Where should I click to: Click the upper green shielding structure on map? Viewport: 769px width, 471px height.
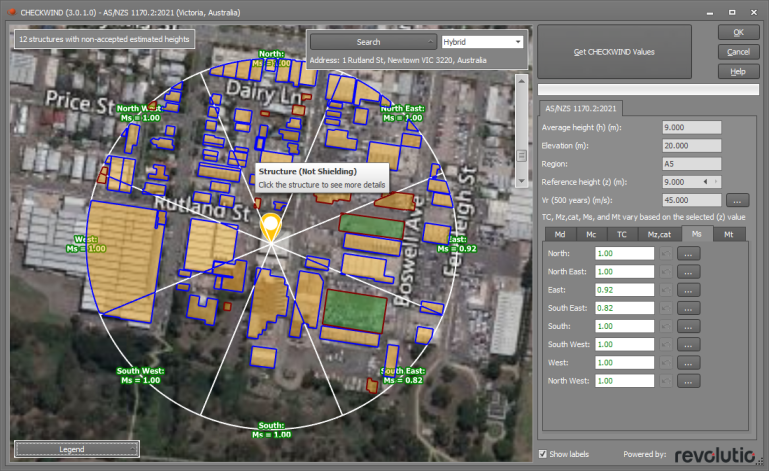click(372, 226)
